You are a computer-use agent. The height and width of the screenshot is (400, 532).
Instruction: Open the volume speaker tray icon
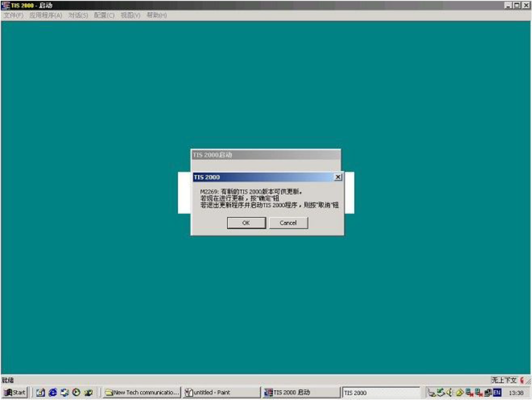[450, 393]
